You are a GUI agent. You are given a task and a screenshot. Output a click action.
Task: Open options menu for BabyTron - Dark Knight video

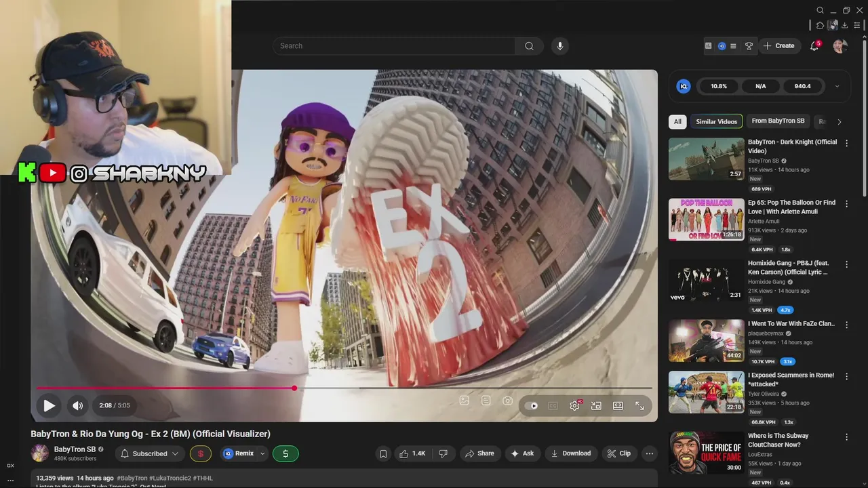846,143
